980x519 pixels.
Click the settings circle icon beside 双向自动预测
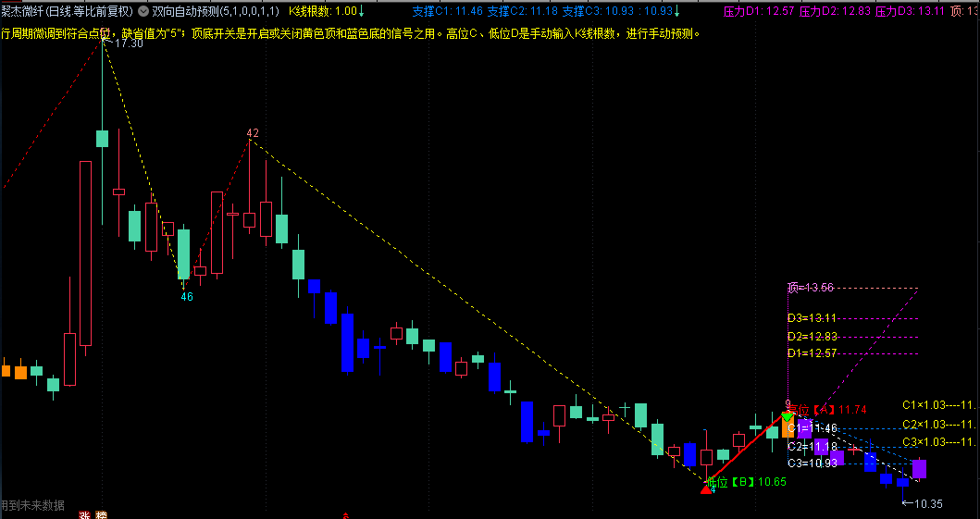[142, 11]
